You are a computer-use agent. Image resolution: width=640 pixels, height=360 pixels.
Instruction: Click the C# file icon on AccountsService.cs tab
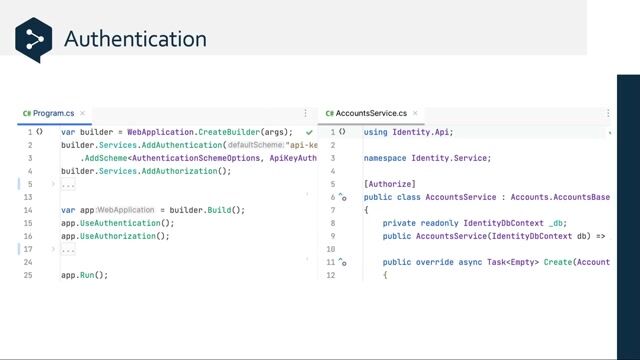pos(330,113)
